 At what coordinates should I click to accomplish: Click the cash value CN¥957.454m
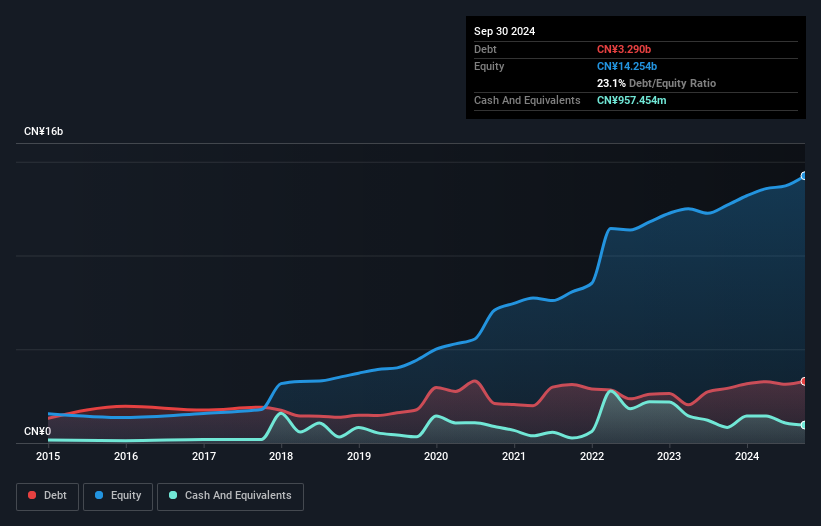[x=631, y=100]
